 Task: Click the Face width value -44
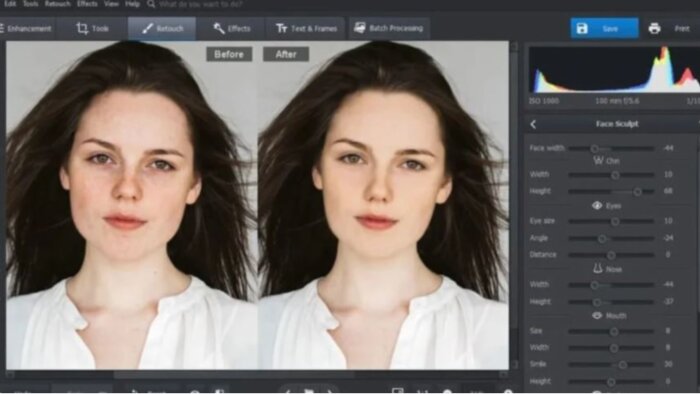668,148
